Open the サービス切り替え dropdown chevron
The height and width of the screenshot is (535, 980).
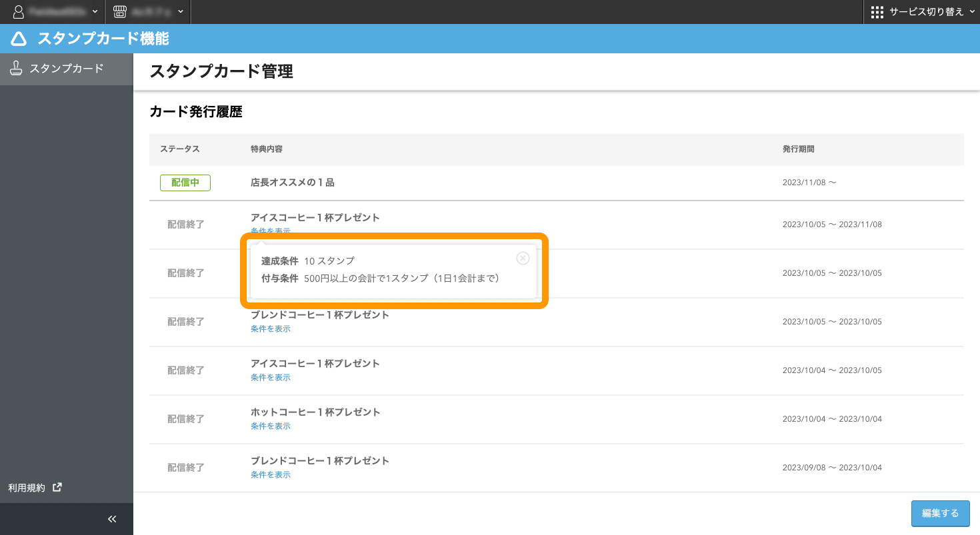tap(971, 12)
